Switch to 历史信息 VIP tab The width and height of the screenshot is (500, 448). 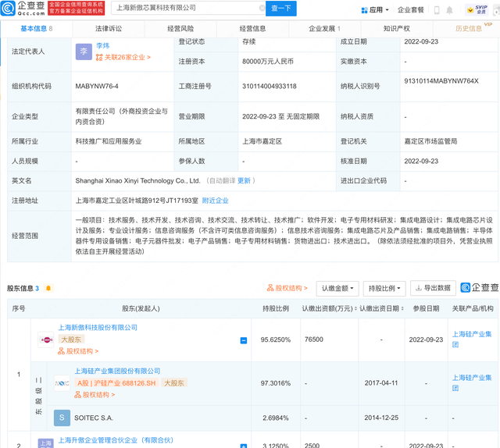pyautogui.click(x=469, y=29)
